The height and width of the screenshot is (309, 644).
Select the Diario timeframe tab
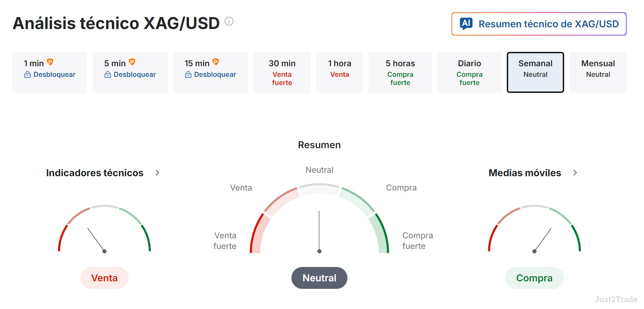pyautogui.click(x=469, y=72)
